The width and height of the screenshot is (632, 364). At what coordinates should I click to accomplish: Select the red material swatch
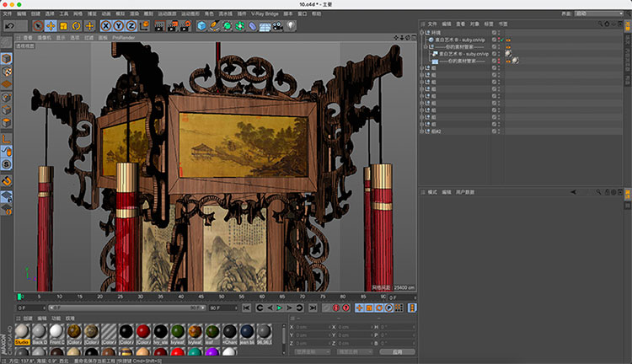pyautogui.click(x=143, y=331)
